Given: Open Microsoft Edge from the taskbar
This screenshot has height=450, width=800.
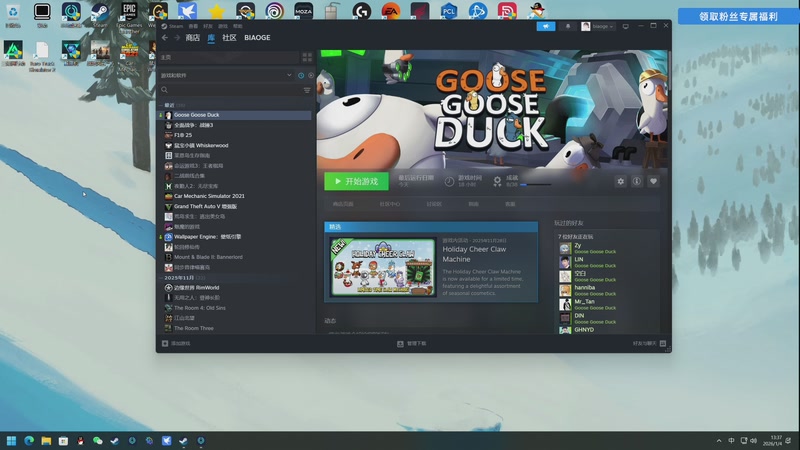Looking at the screenshot, I should pyautogui.click(x=29, y=441).
